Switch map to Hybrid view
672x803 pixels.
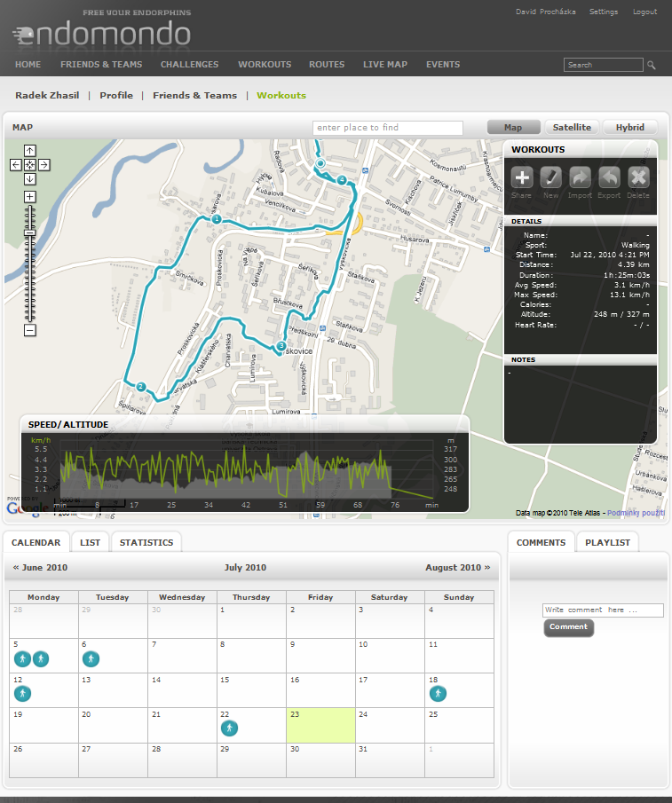630,128
